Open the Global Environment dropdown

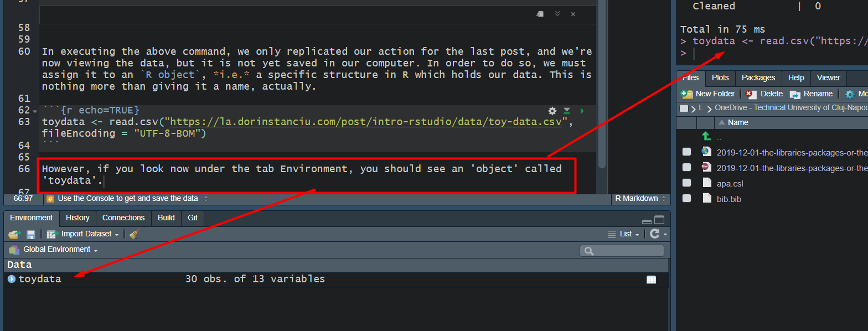[x=53, y=250]
